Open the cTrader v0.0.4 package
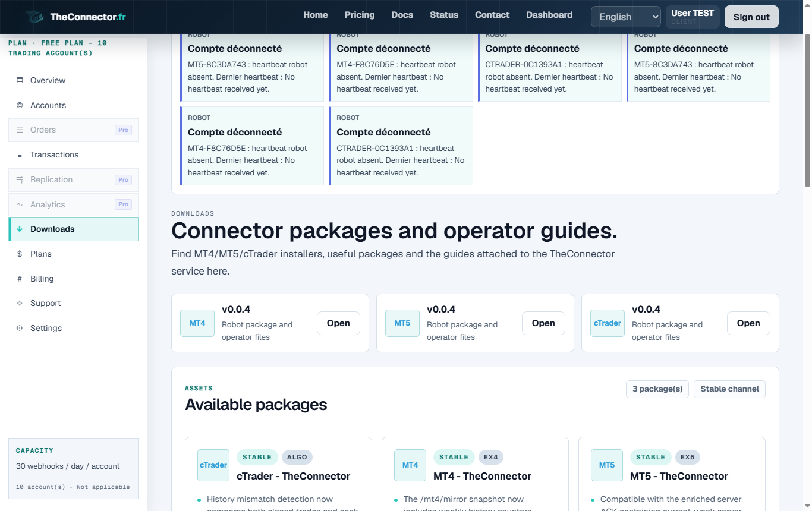Screen dimensions: 812x511 pos(748,323)
